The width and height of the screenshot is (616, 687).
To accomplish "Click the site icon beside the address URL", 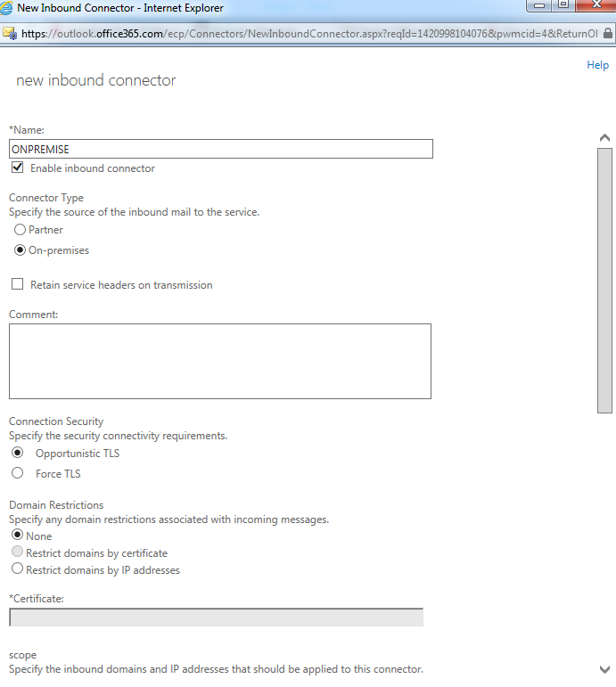I will pyautogui.click(x=10, y=33).
